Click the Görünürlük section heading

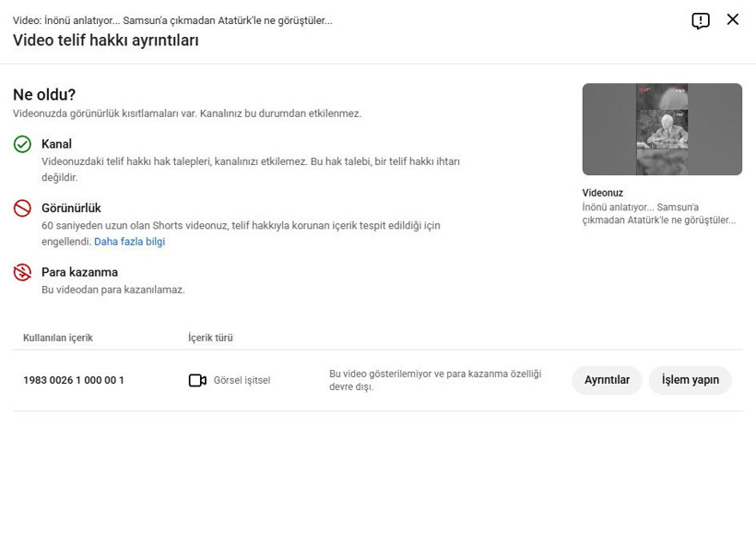[x=71, y=208]
